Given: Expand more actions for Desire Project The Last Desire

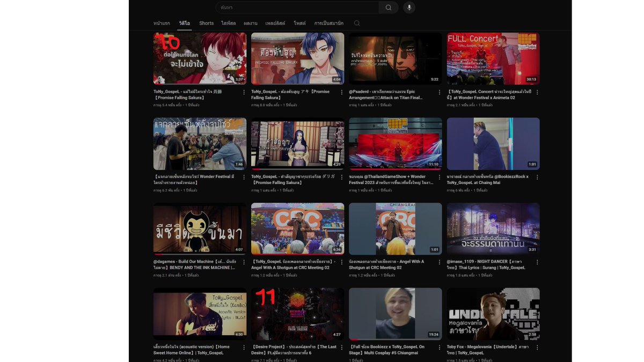Looking at the screenshot, I should click(342, 348).
